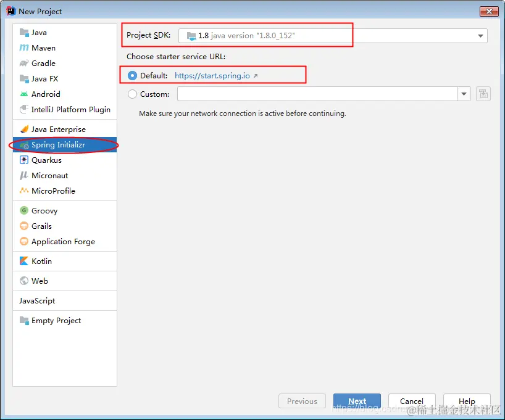Choose Java project type
505x420 pixels.
pyautogui.click(x=65, y=33)
